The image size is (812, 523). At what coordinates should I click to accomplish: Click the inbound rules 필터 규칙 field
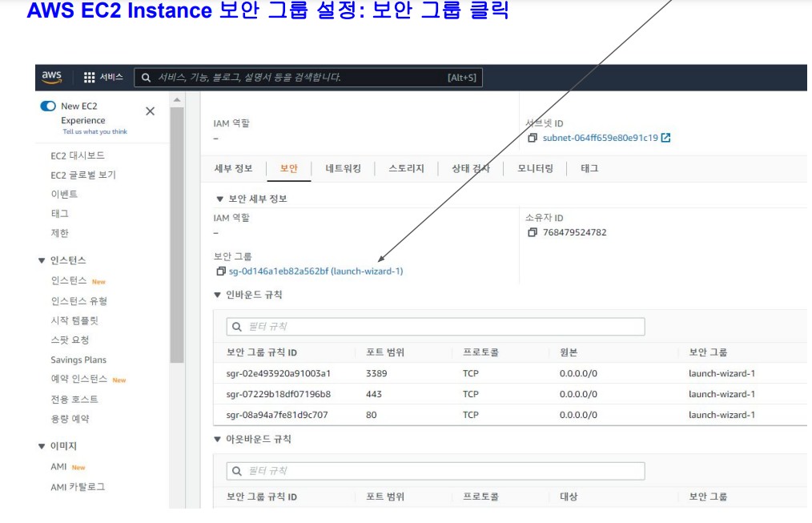click(x=436, y=327)
